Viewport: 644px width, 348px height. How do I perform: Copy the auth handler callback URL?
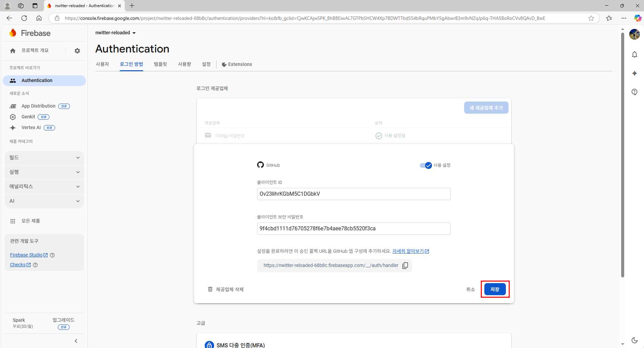[405, 266]
